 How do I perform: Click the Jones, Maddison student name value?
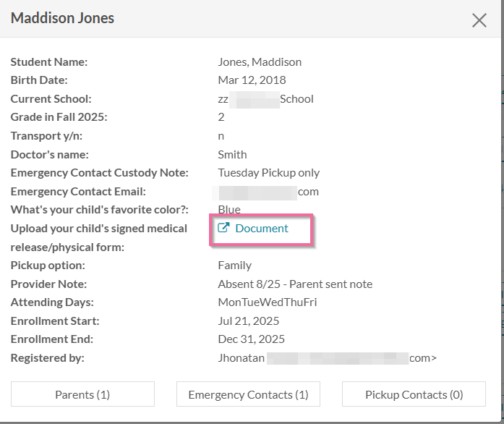pos(260,62)
